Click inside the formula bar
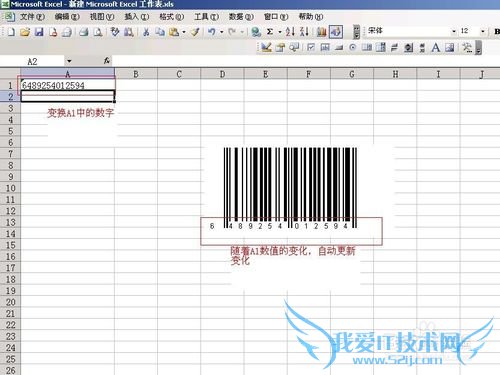 tap(306, 61)
